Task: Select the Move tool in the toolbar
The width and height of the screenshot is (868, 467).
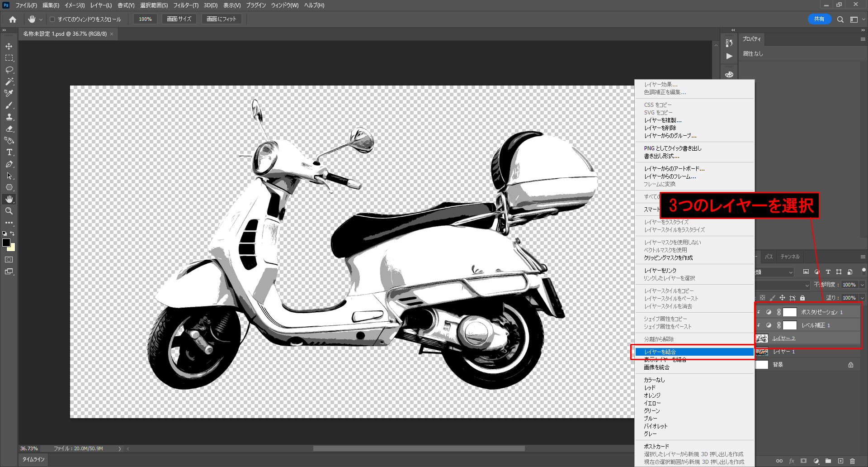Action: click(9, 46)
